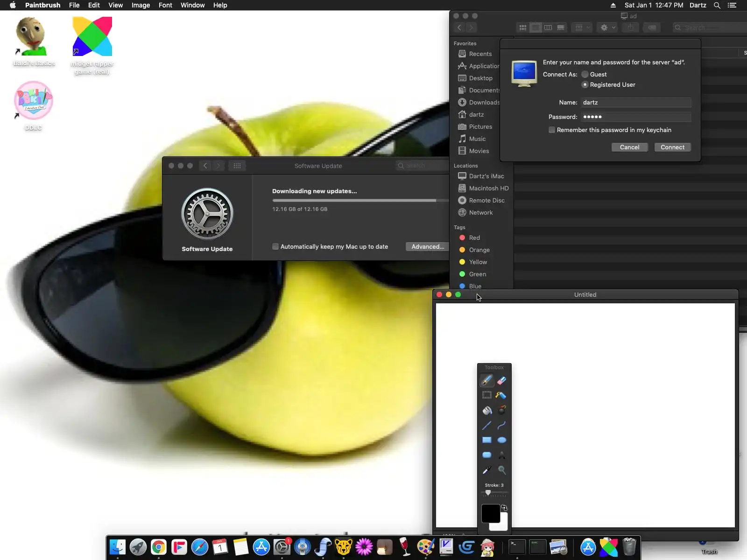747x560 pixels.
Task: Click the Finder share button
Action: coord(631,28)
